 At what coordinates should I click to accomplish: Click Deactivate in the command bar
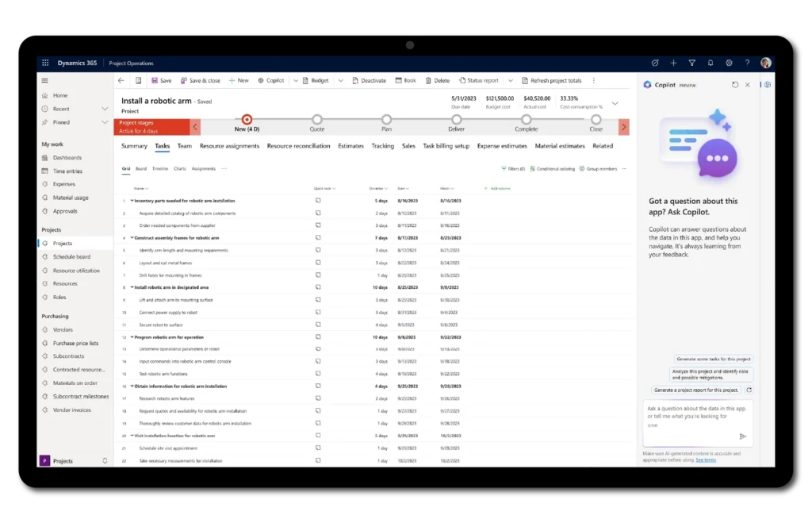(x=370, y=80)
